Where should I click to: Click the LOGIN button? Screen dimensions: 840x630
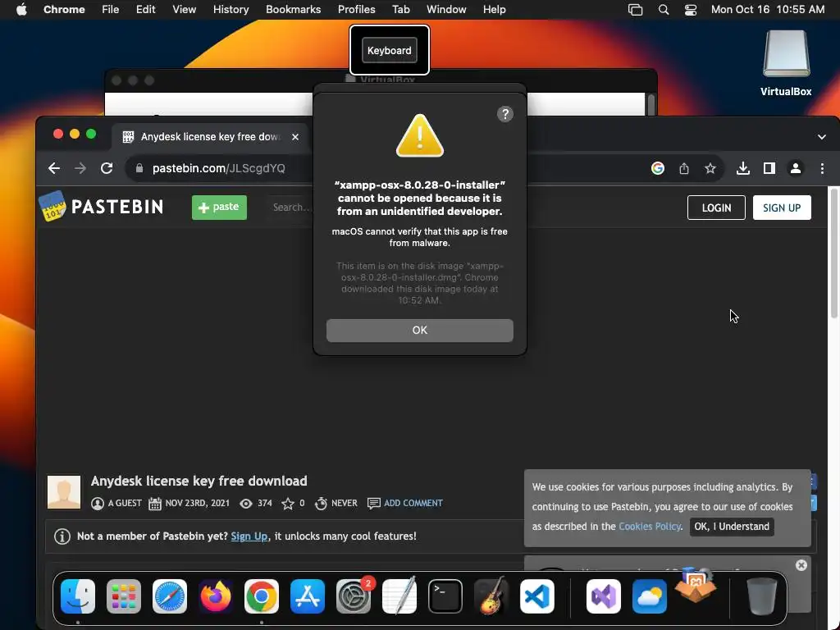click(716, 208)
